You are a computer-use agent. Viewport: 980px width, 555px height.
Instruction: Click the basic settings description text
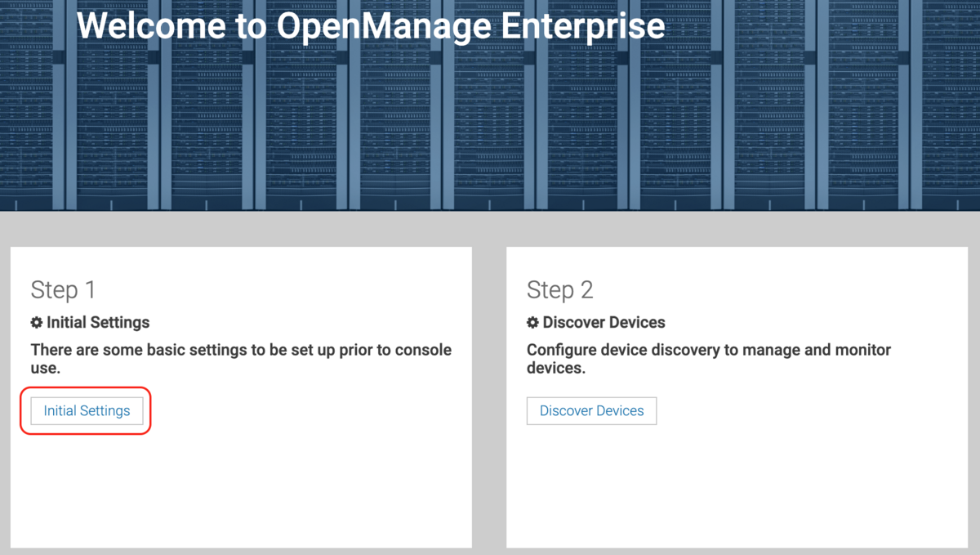pyautogui.click(x=241, y=359)
